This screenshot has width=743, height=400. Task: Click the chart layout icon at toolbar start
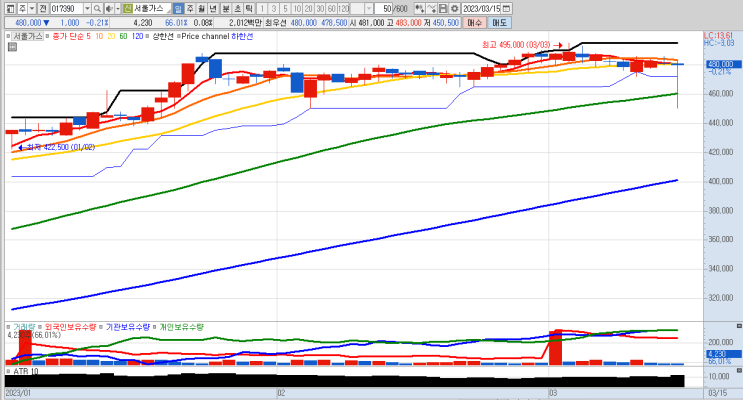10,9
